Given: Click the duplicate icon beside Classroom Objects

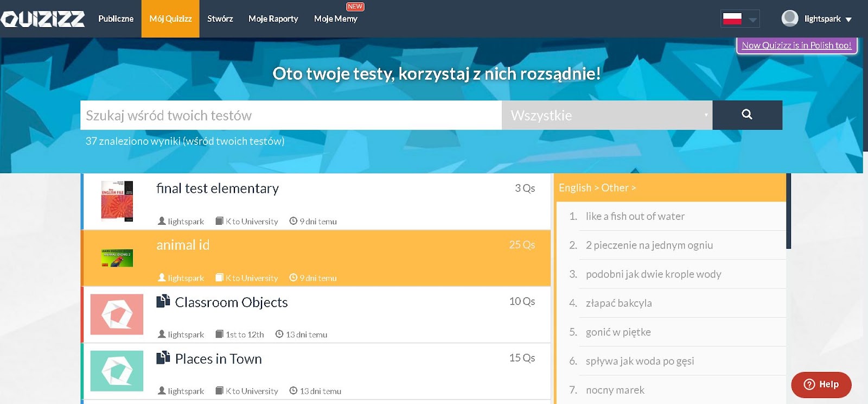Looking at the screenshot, I should (163, 301).
